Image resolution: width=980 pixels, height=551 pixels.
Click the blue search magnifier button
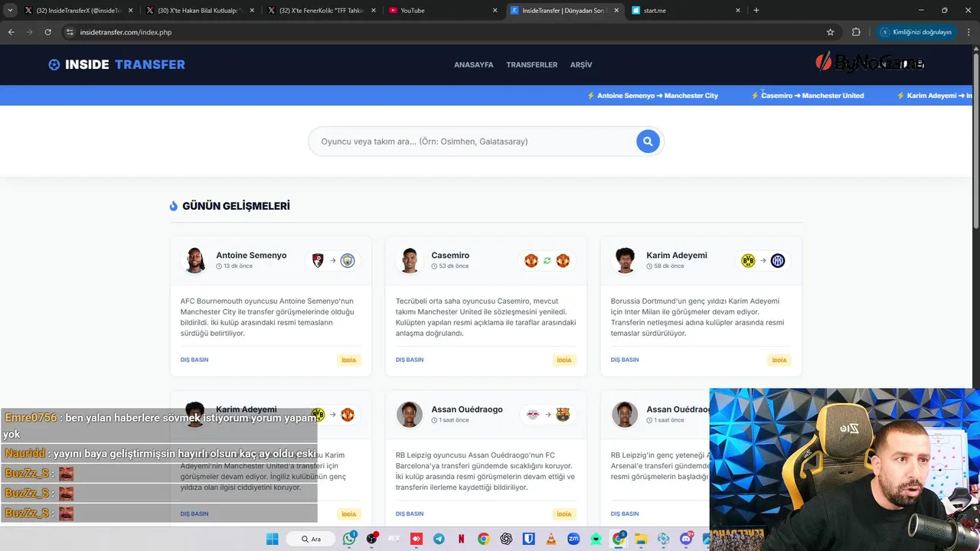pos(648,141)
